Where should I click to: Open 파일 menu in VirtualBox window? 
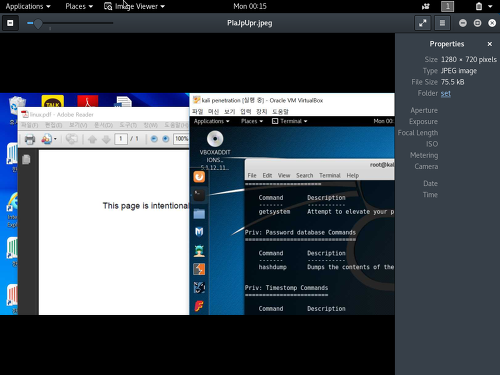198,111
